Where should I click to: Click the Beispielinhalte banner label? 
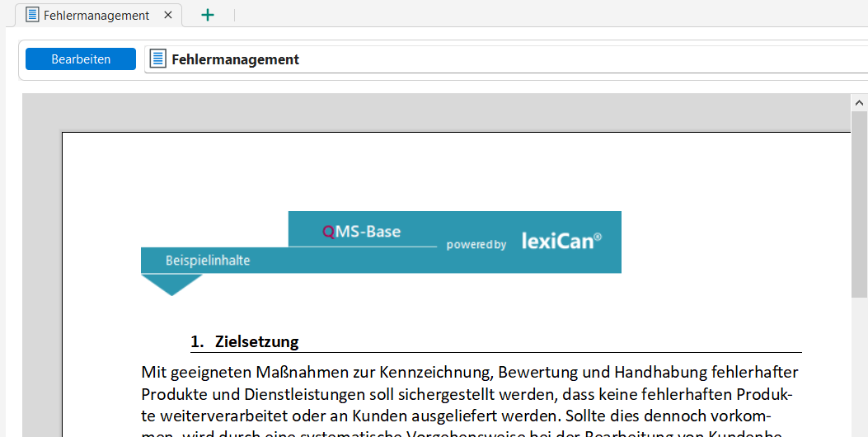click(208, 261)
